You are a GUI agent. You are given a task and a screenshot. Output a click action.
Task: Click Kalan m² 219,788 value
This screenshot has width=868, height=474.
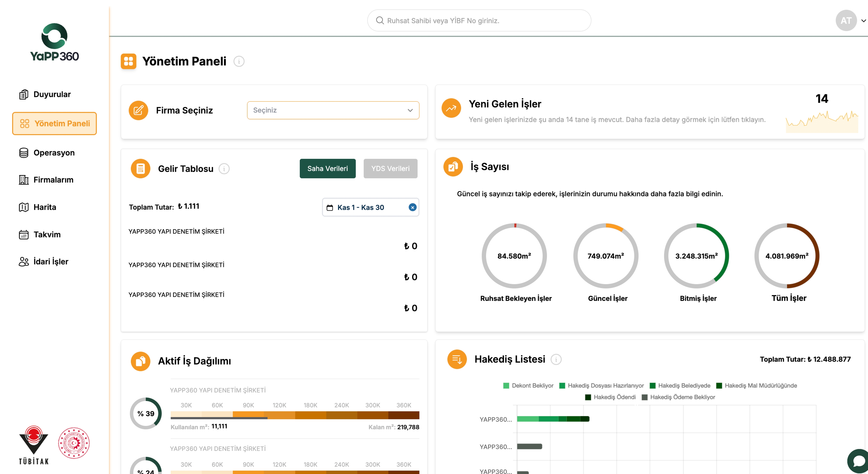pos(408,427)
